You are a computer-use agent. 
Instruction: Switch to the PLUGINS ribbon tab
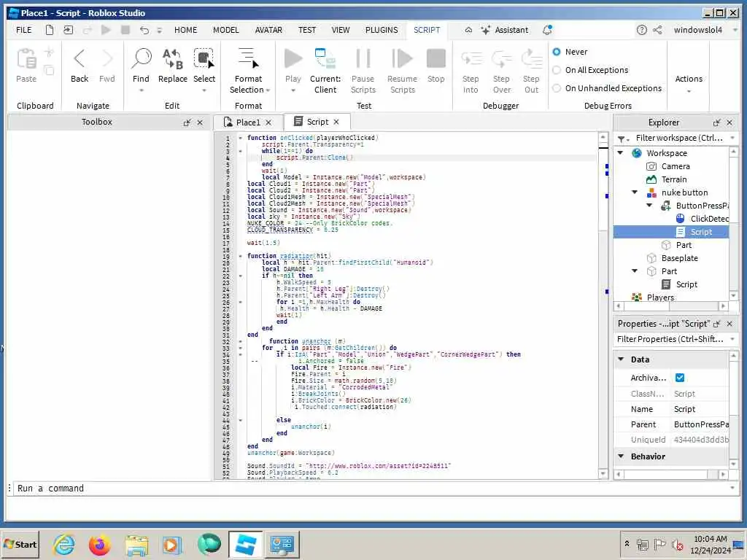[x=382, y=30]
